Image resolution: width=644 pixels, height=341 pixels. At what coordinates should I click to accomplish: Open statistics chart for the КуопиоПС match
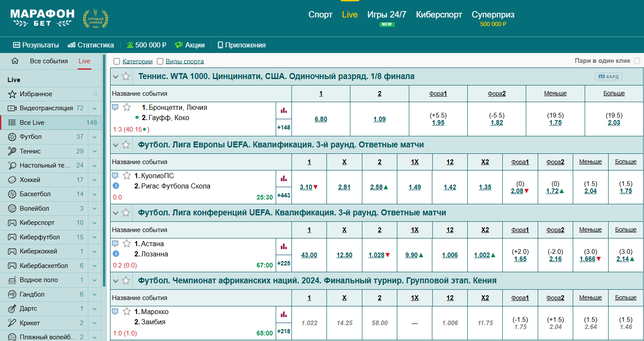pyautogui.click(x=284, y=179)
